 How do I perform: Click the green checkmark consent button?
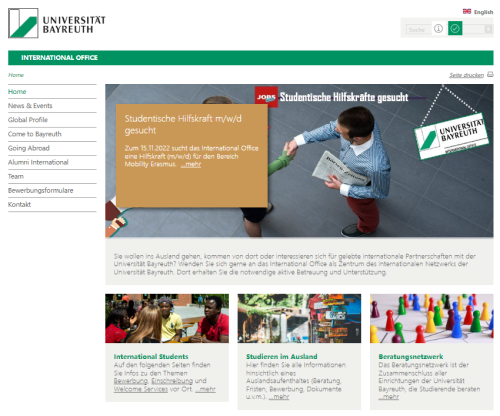(455, 29)
